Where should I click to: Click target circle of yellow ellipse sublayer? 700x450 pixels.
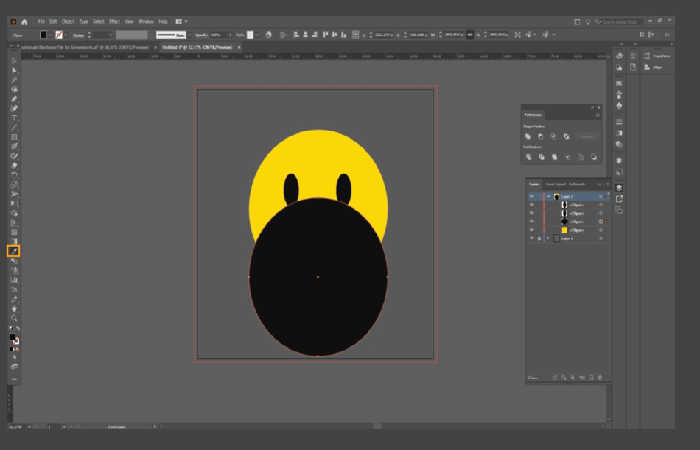(x=601, y=230)
